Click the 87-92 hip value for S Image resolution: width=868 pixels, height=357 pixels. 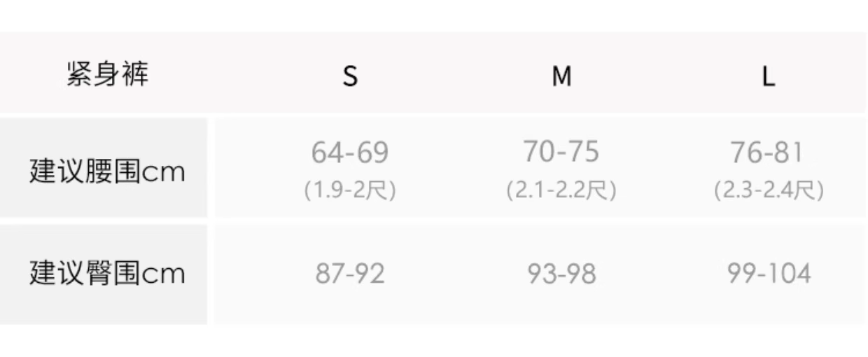350,274
